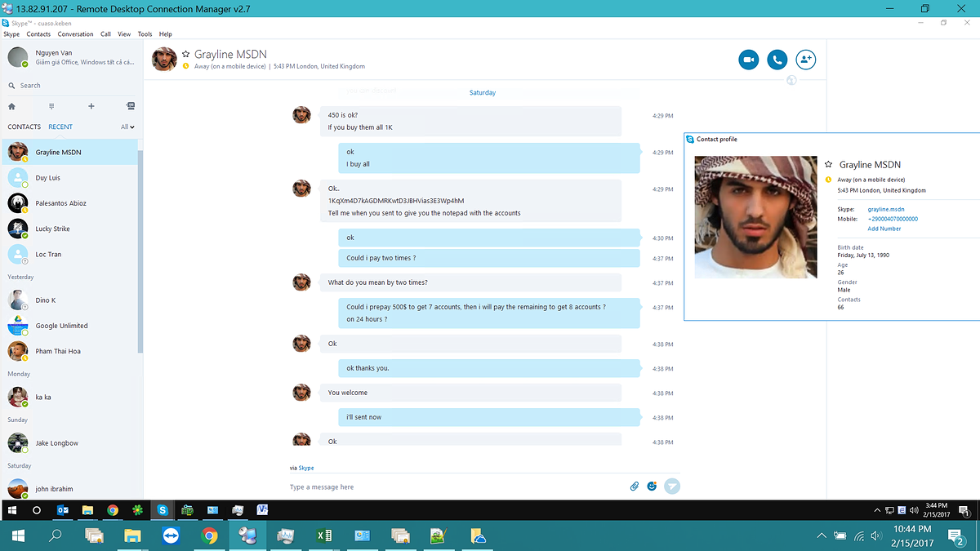Click the large profile photo in Contact profile
Viewport: 980px width, 551px height.
click(x=755, y=217)
